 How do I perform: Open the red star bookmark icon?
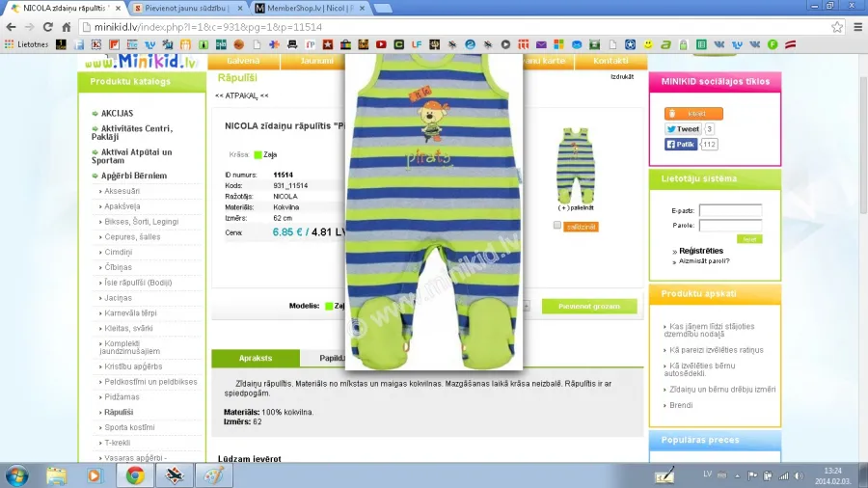pos(328,44)
